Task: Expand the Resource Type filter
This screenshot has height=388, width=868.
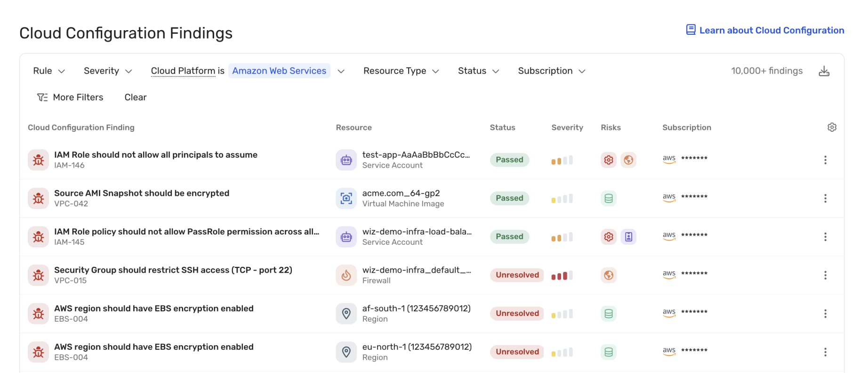Action: [x=401, y=71]
